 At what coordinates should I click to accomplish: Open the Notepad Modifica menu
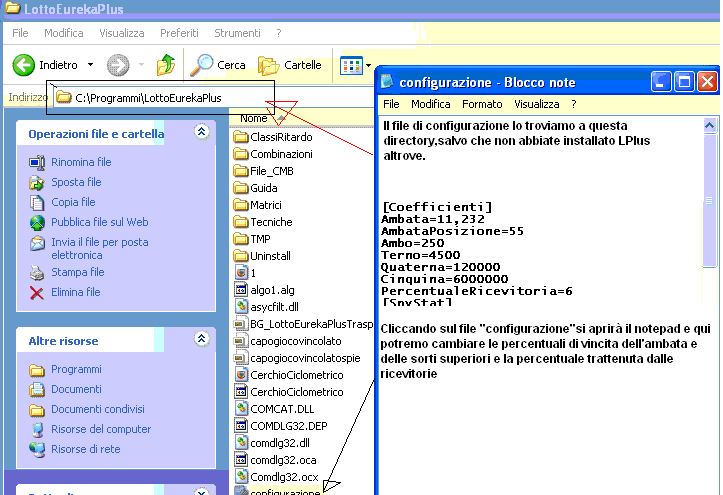[x=431, y=104]
